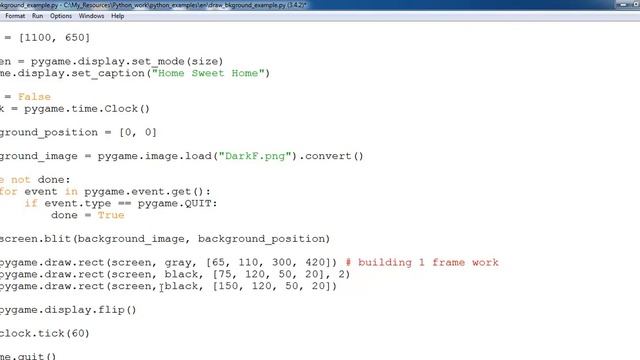The width and height of the screenshot is (640, 360).
Task: Click pygame.event.get() in the for loop
Action: click(144, 191)
